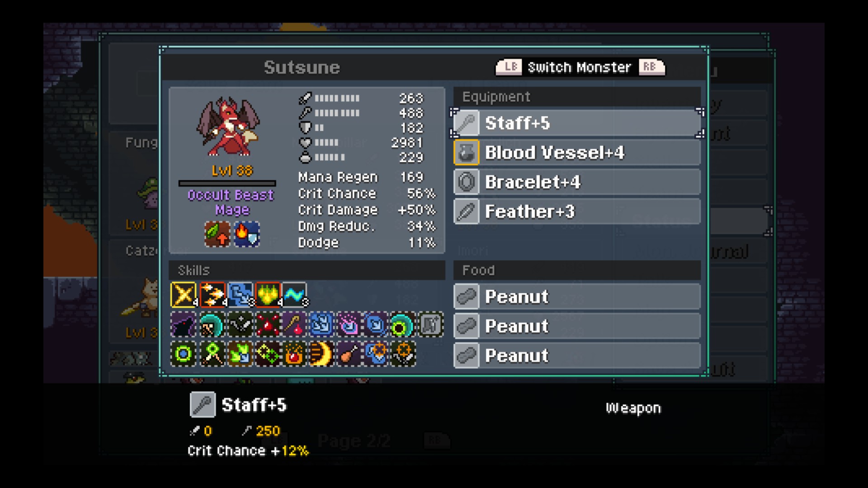The height and width of the screenshot is (488, 868).
Task: Click the leaf with red arrow shift icon
Action: tap(217, 234)
